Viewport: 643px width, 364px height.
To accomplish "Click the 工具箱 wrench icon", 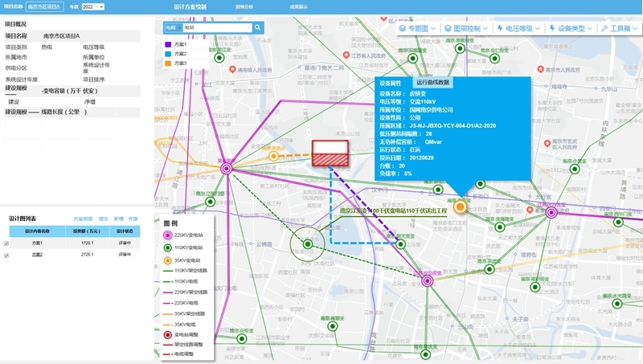I will 604,28.
